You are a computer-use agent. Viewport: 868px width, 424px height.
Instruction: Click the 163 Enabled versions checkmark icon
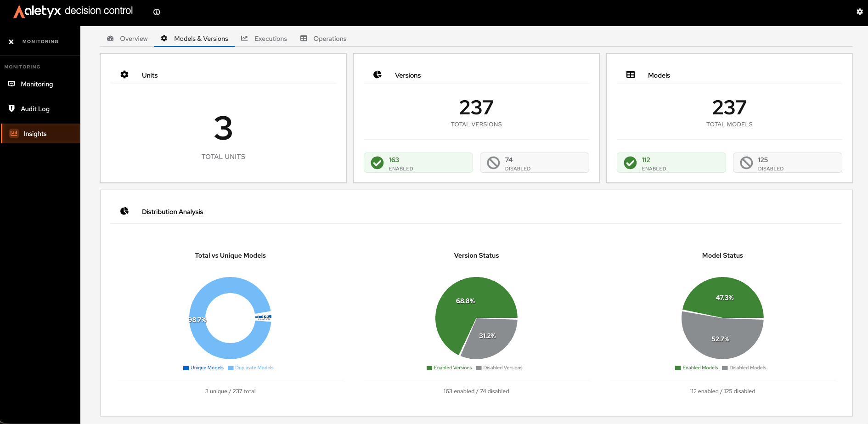click(x=377, y=163)
